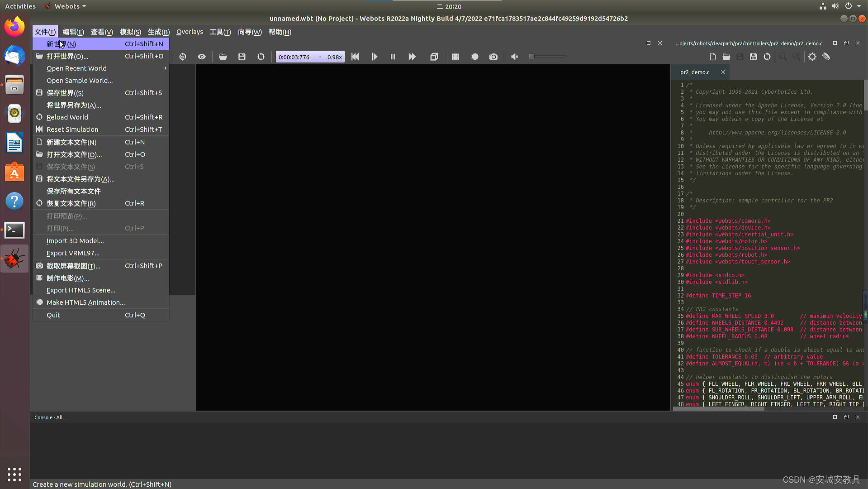Click the reload world circular arrows icon
This screenshot has height=489, width=868.
[x=261, y=57]
